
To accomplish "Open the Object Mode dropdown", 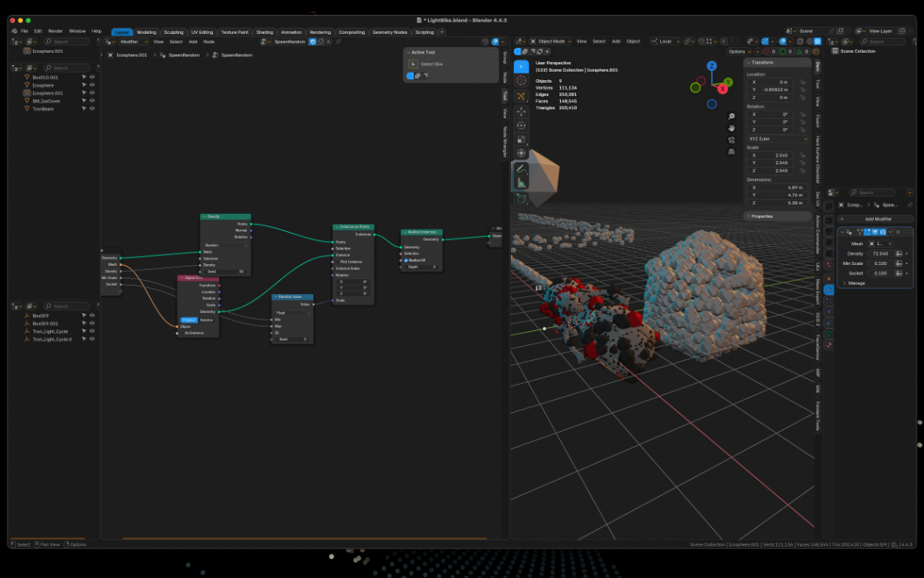I will tap(550, 41).
